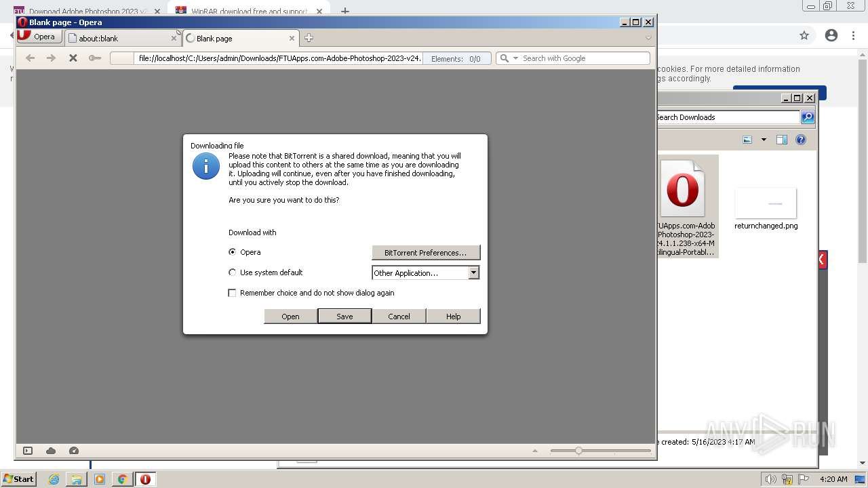The width and height of the screenshot is (868, 488).
Task: Click the Explorer search magnifier button
Action: (x=807, y=117)
